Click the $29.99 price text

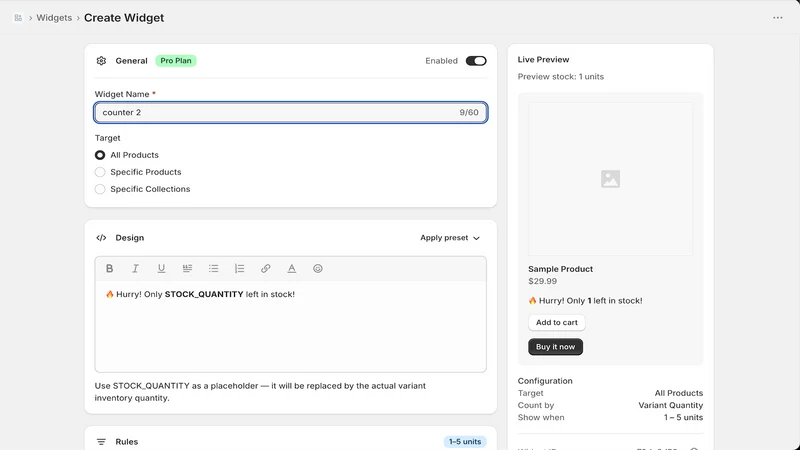542,281
